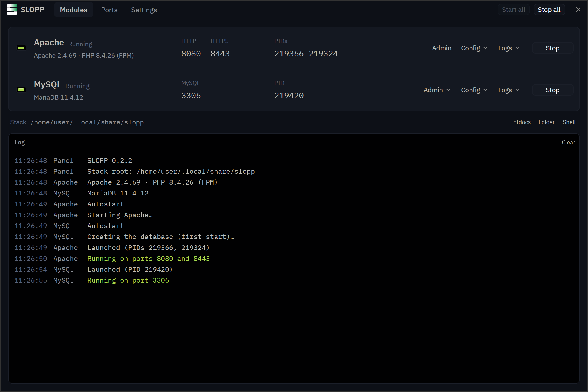Click log line 'Launched (PIDs 219366, 219324)'
The image size is (588, 392).
[x=148, y=248]
